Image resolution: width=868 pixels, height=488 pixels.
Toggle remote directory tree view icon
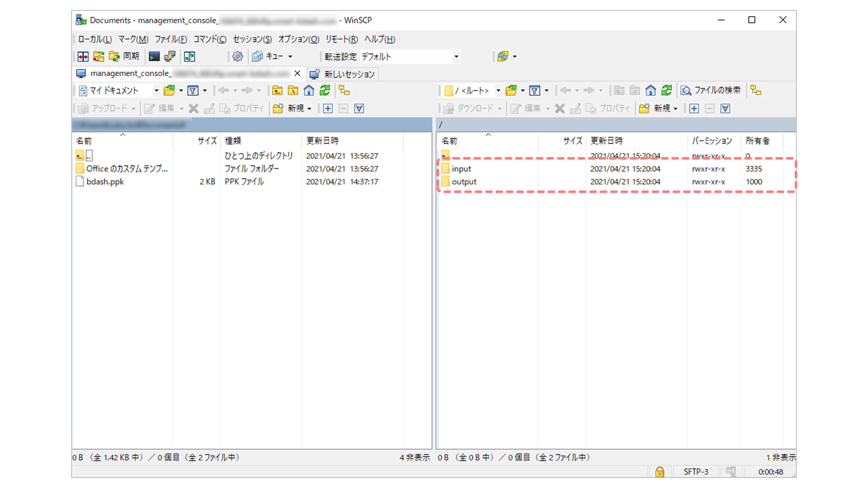756,91
